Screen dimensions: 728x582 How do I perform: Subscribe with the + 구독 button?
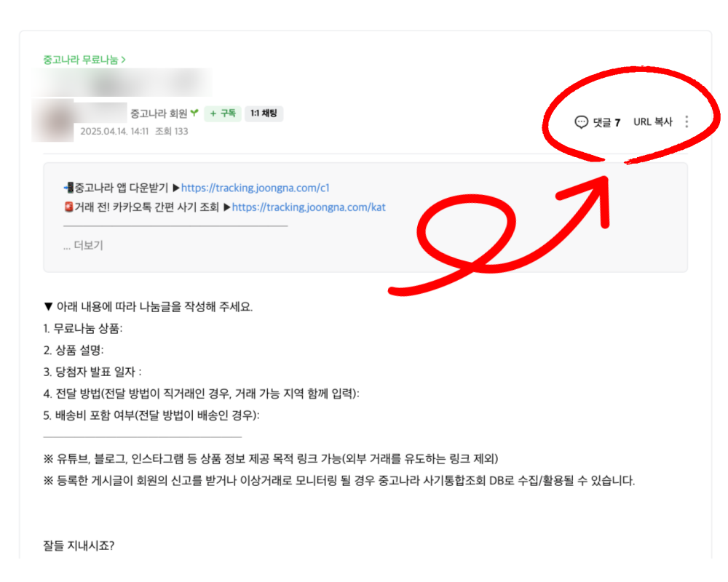coord(223,113)
